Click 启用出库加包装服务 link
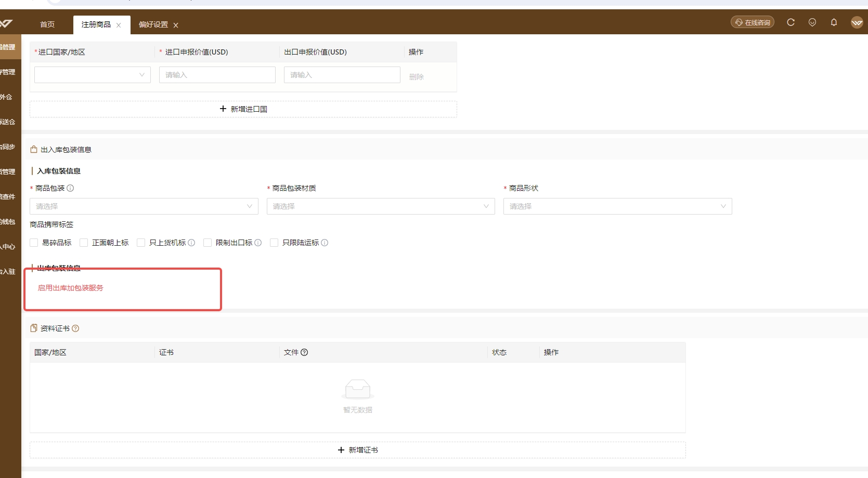 [71, 288]
